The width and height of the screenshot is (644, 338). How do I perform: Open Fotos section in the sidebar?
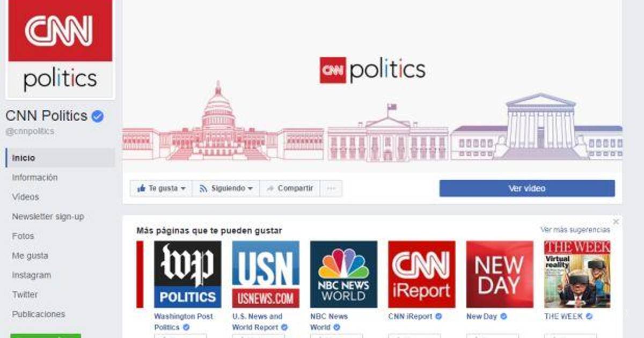point(23,236)
